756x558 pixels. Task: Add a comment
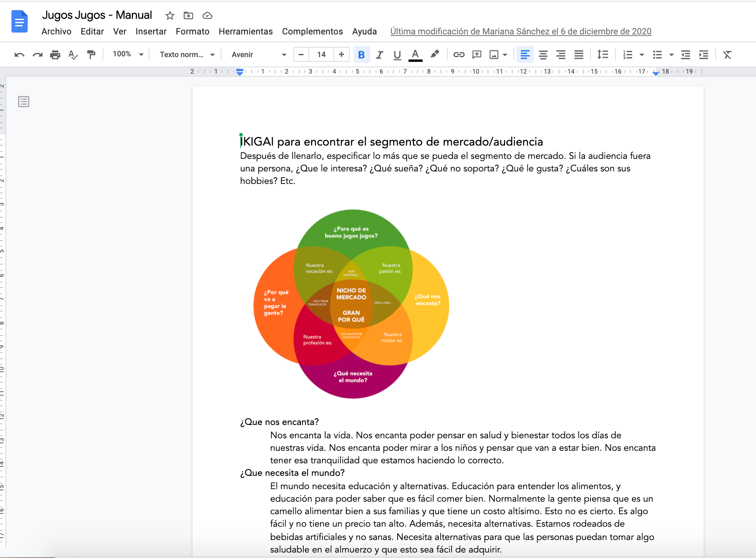(477, 55)
